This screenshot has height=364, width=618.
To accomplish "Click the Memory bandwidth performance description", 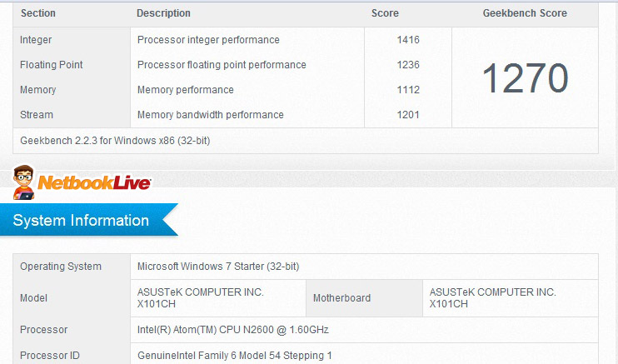I will pos(211,115).
